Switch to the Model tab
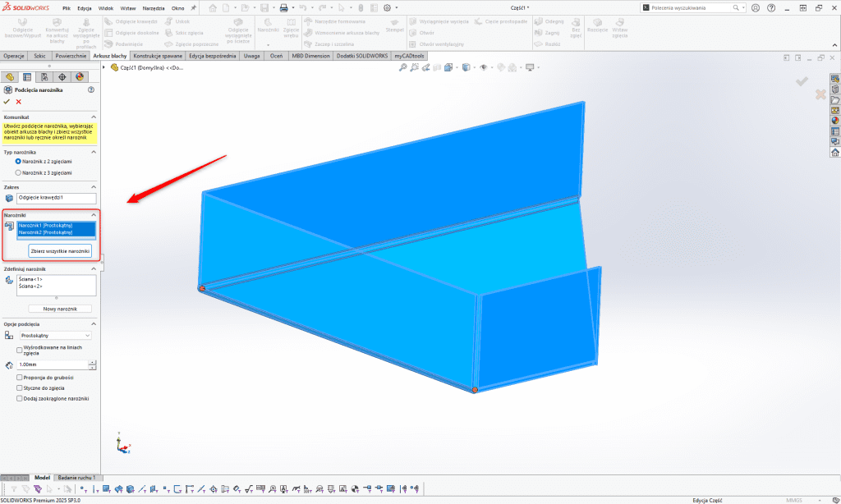The image size is (841, 504). click(x=42, y=477)
